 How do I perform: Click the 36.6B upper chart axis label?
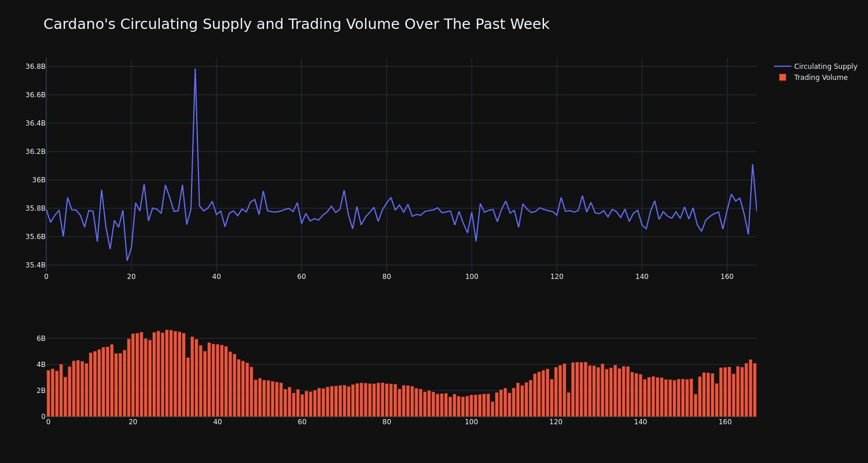tap(35, 95)
